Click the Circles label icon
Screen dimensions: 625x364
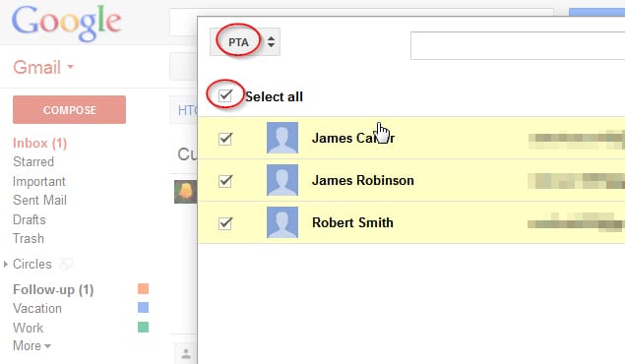[66, 264]
